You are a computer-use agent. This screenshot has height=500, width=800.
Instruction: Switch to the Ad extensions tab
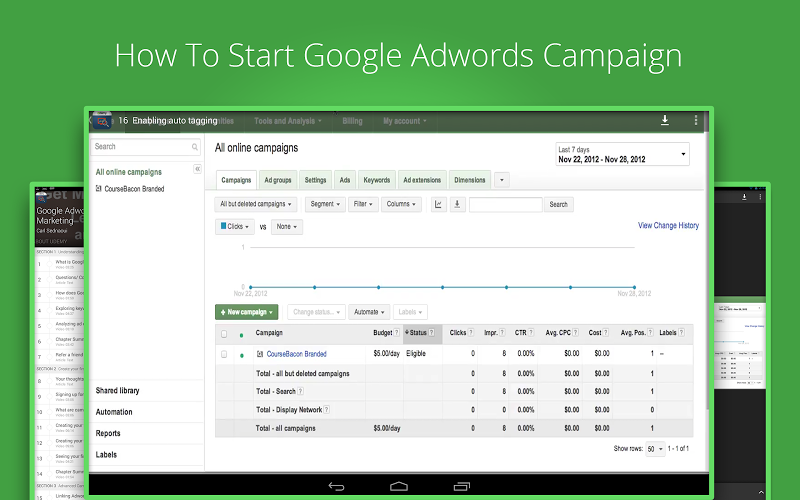422,180
